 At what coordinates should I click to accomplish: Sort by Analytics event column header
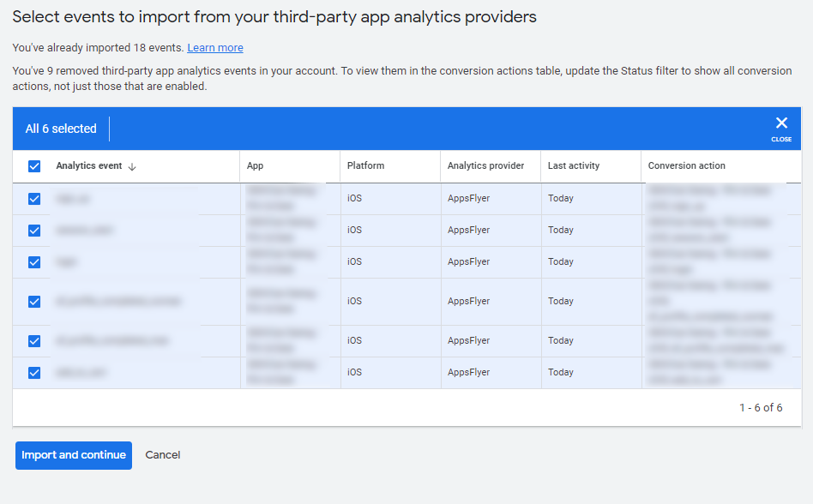pos(88,165)
